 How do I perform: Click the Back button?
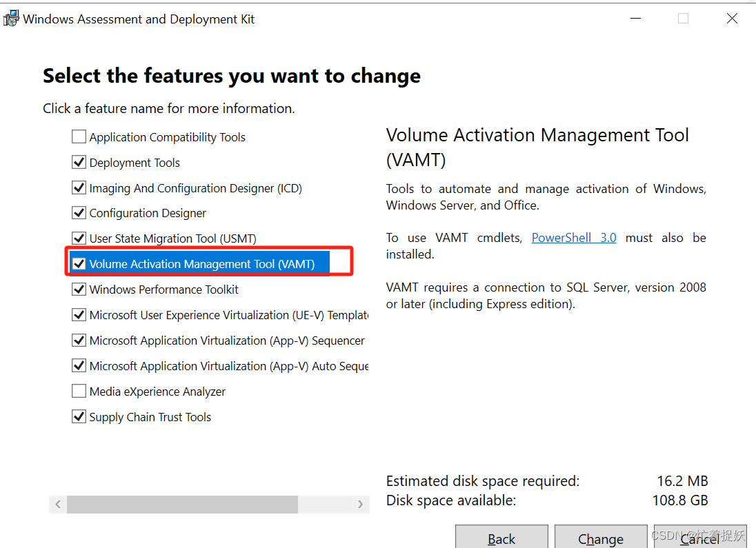[501, 536]
